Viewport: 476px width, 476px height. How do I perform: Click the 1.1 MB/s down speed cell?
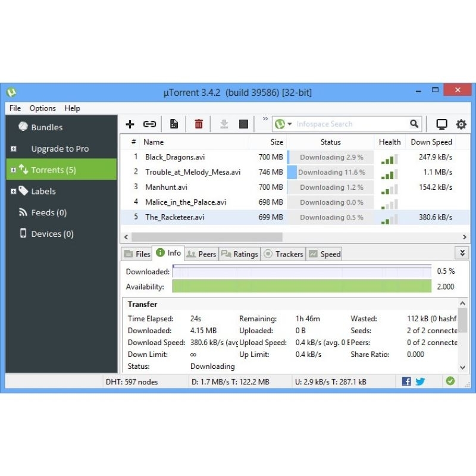pos(437,172)
